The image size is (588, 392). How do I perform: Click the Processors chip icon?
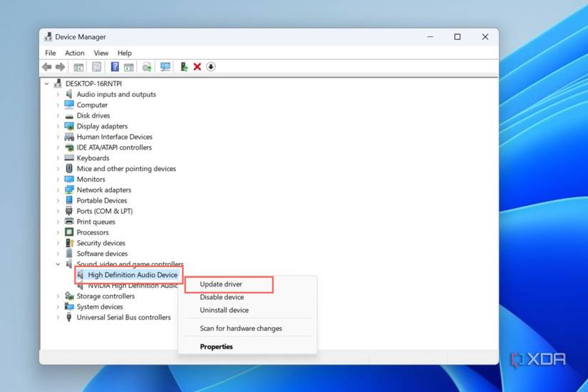(69, 232)
